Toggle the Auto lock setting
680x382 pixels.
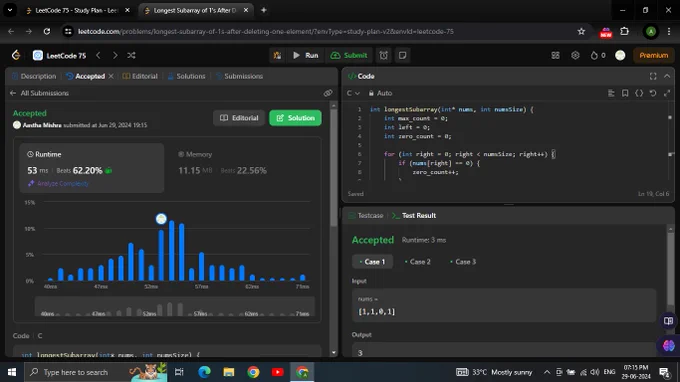coord(380,93)
